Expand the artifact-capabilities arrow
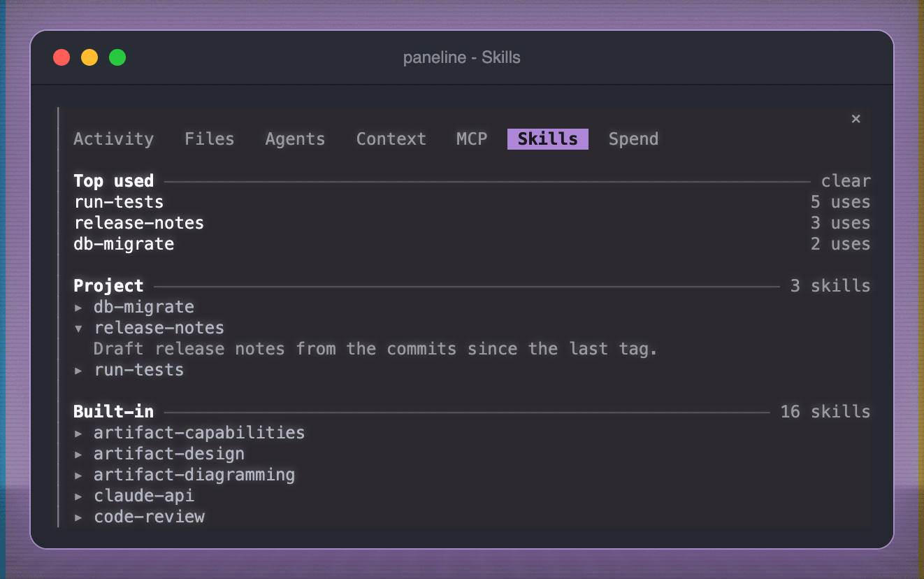924x579 pixels. 79,433
